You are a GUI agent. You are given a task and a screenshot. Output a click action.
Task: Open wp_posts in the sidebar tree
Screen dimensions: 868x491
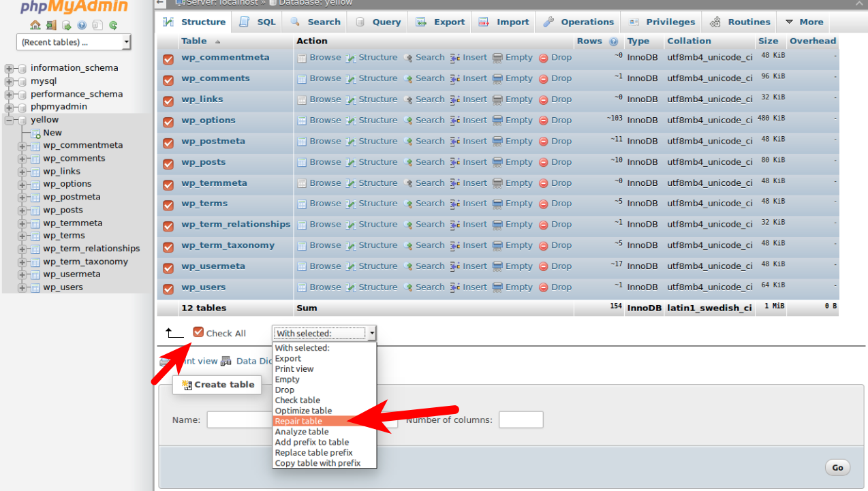[63, 210]
